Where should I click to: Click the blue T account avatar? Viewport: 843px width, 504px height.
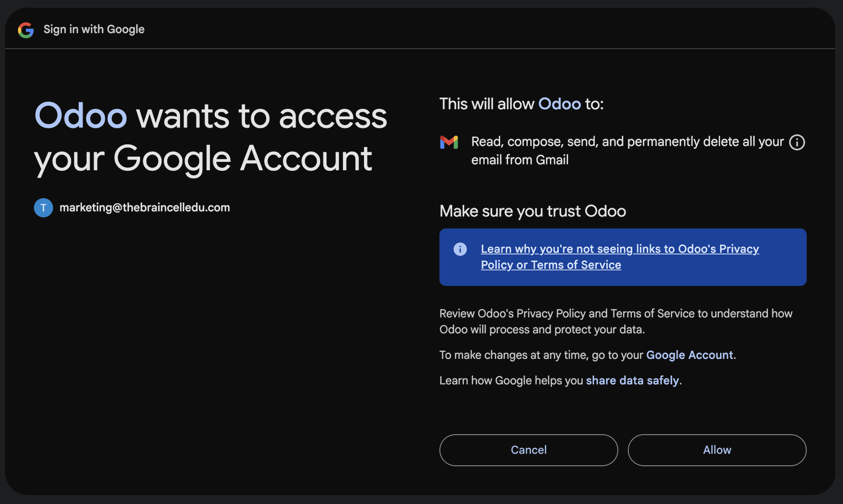click(x=43, y=208)
